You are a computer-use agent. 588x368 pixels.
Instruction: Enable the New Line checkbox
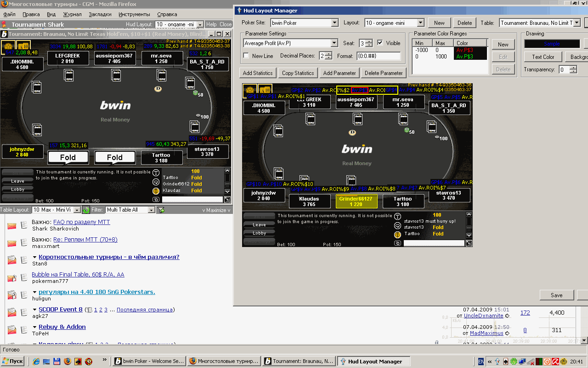click(x=246, y=56)
